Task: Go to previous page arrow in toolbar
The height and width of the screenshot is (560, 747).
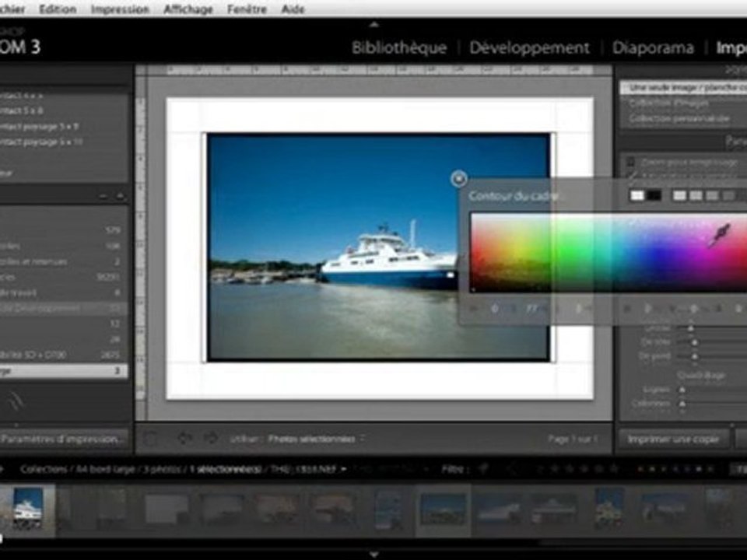Action: [x=184, y=439]
